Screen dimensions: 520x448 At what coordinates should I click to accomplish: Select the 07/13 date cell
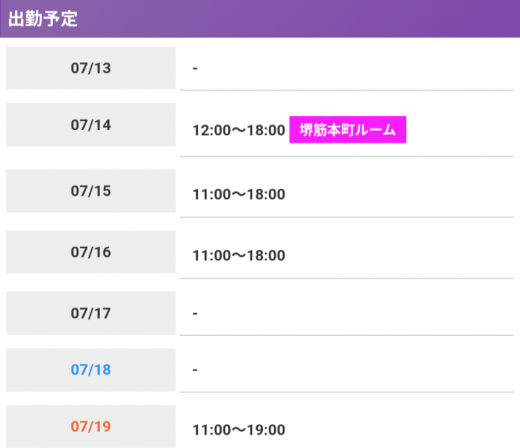(x=91, y=68)
